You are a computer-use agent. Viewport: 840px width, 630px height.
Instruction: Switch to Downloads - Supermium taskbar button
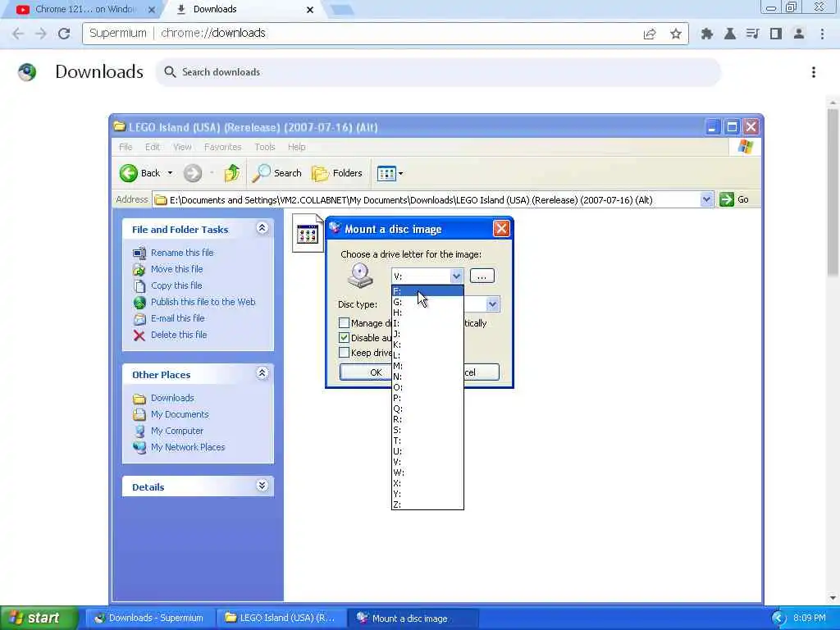[150, 618]
